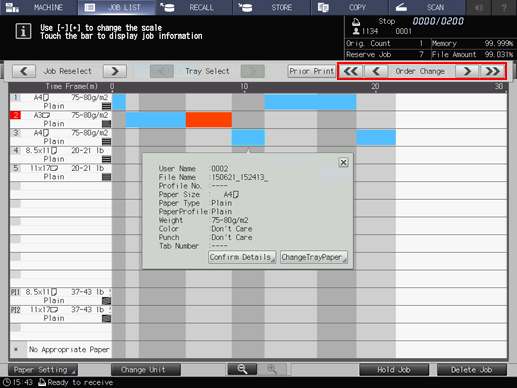Close the job information popup
The height and width of the screenshot is (388, 517).
343,162
